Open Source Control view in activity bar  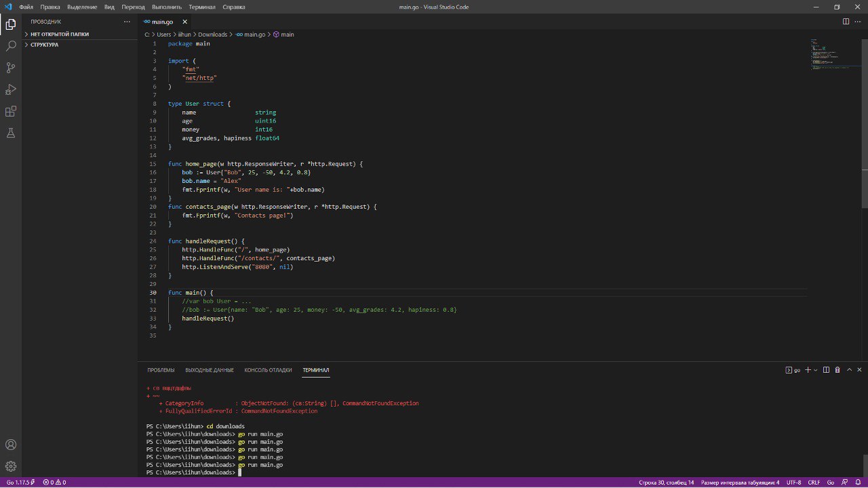(x=11, y=68)
